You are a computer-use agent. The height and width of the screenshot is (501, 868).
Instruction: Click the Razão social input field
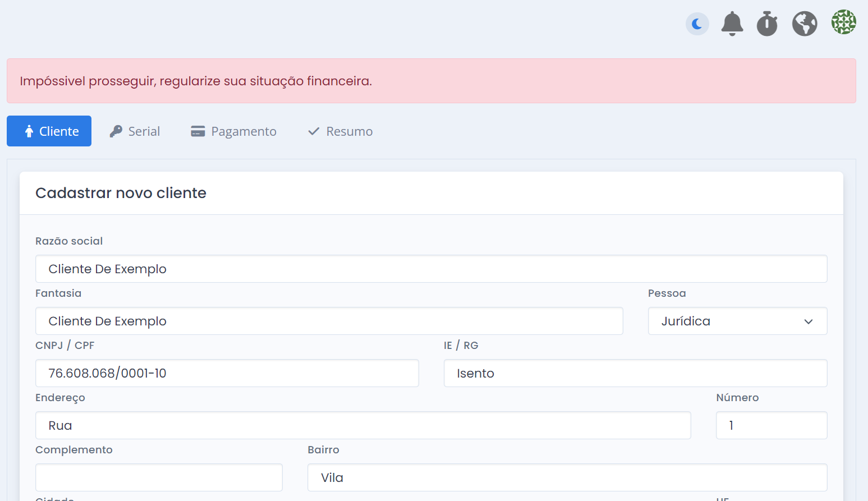click(431, 269)
